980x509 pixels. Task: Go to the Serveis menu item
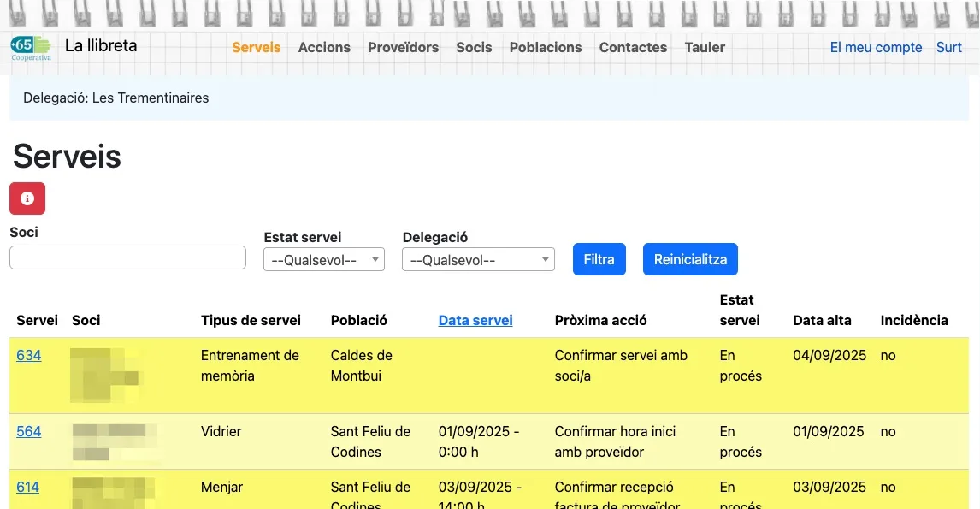[x=256, y=48]
